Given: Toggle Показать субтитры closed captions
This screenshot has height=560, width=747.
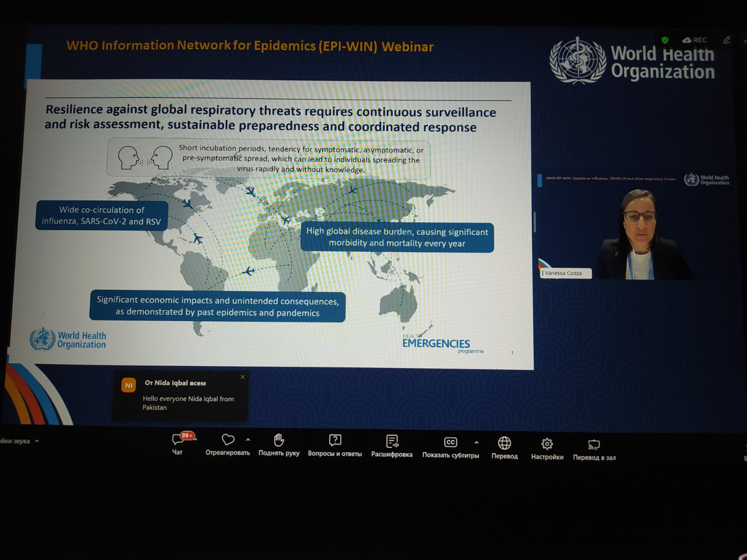Looking at the screenshot, I should 450,443.
